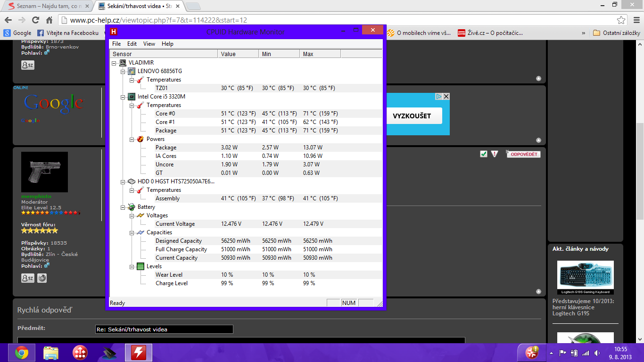Collapse Temperatures under LENOVO 68856TG
The width and height of the screenshot is (644, 362).
click(x=132, y=80)
